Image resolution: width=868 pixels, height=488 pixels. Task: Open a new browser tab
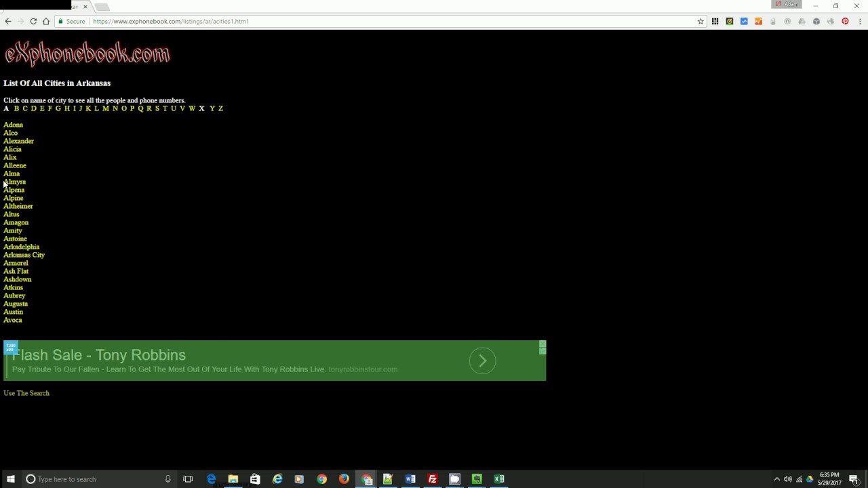click(x=102, y=7)
